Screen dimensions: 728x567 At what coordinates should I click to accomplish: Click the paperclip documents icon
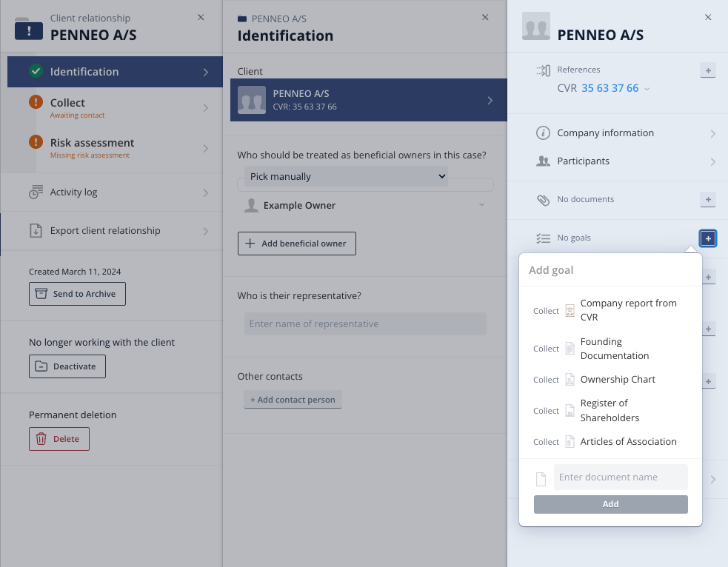coord(543,200)
